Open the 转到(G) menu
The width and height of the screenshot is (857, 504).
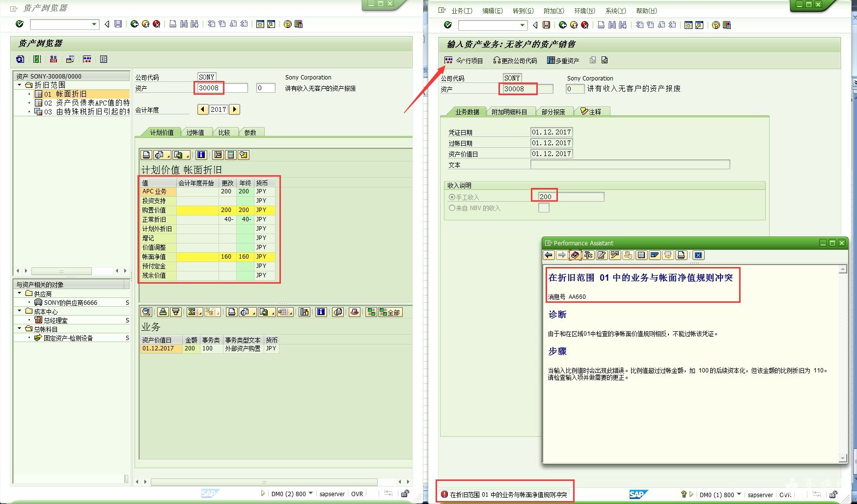pos(523,11)
